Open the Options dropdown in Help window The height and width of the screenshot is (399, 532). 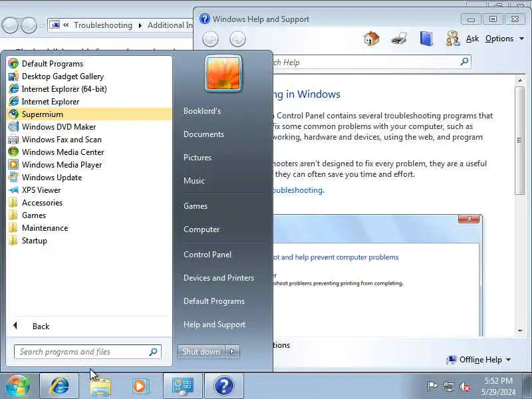(x=505, y=39)
